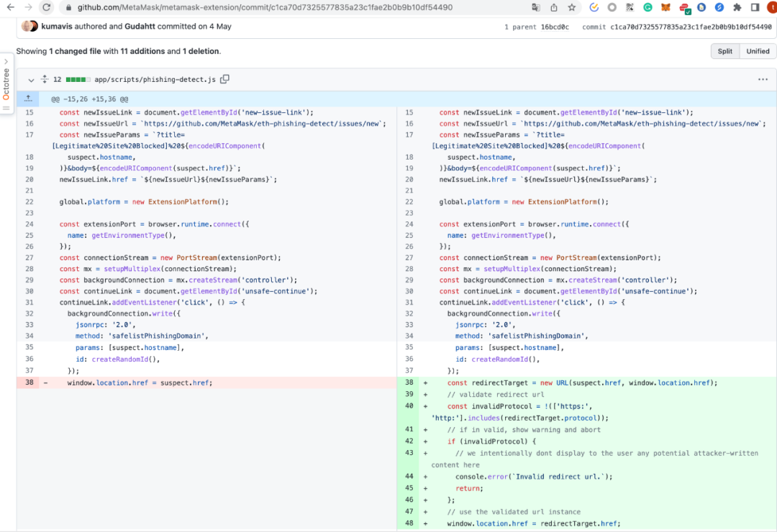Click the expand-all diff lines icon
The image size is (777, 532).
coord(45,80)
